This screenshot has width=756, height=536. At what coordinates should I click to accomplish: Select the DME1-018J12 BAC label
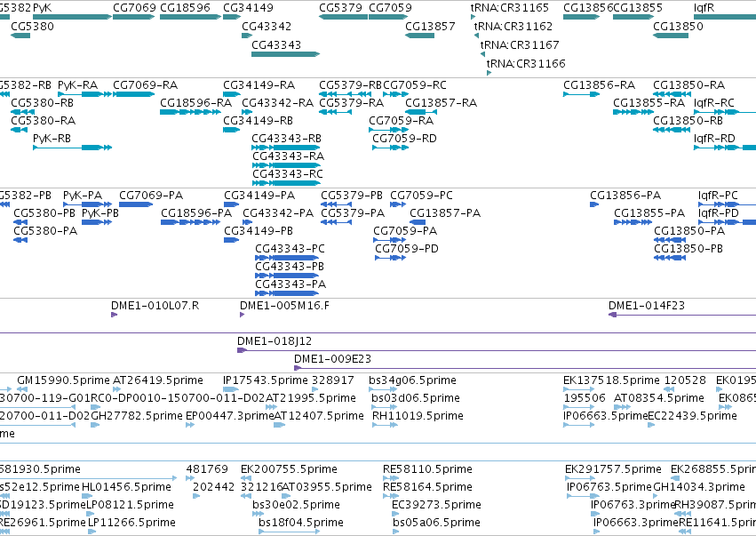tap(275, 341)
